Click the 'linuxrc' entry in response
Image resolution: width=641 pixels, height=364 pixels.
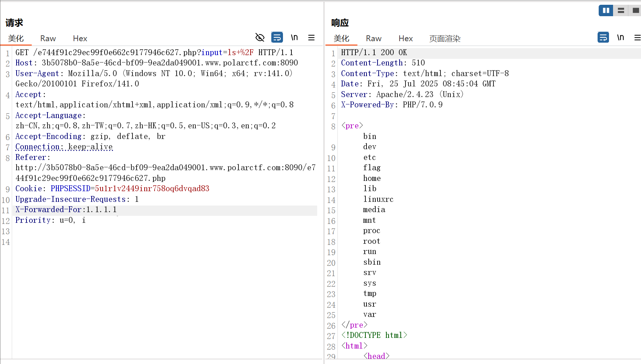pos(378,199)
